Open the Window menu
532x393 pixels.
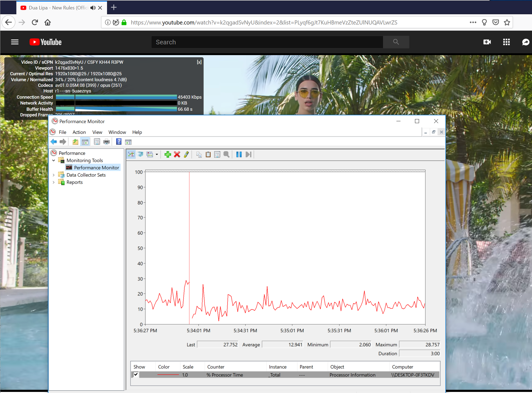point(117,132)
